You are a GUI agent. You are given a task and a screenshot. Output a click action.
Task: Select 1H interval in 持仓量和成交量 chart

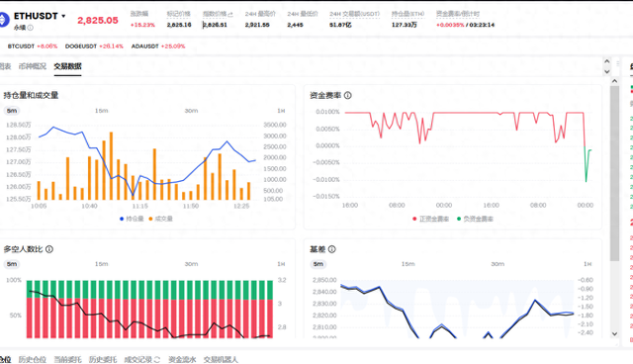point(281,111)
